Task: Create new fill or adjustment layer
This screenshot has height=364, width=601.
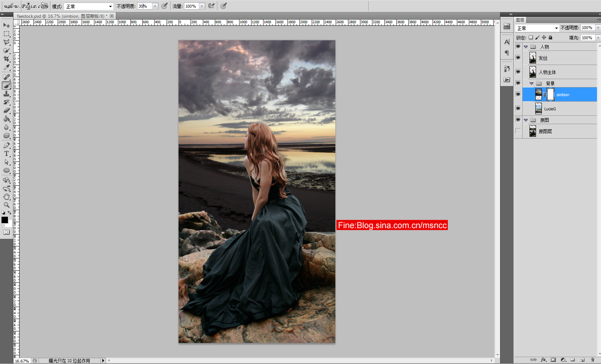Action: pos(563,360)
